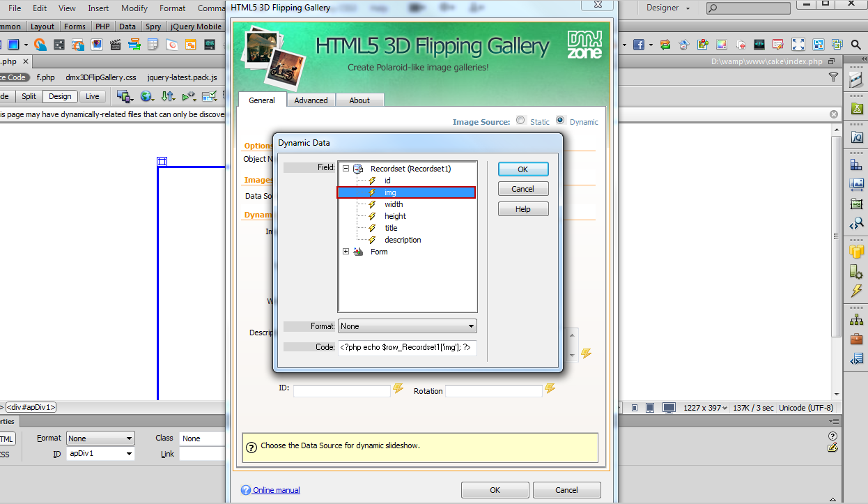Switch to the Advanced tab
Image resolution: width=868 pixels, height=504 pixels.
click(x=311, y=100)
